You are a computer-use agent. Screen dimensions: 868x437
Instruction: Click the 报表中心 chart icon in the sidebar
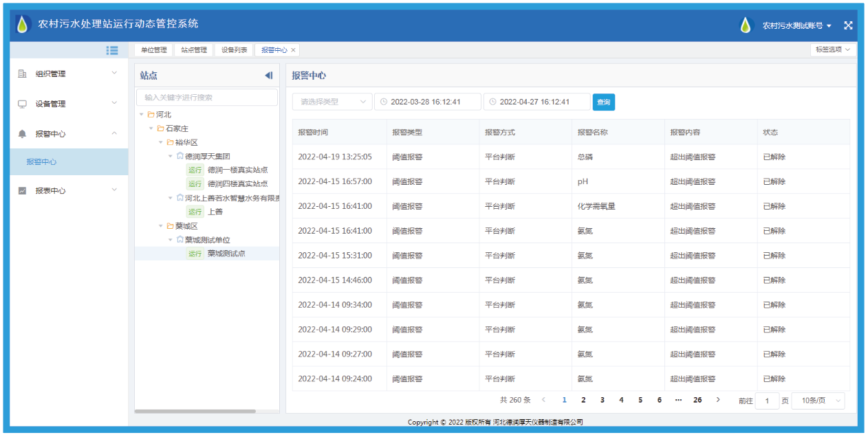22,190
